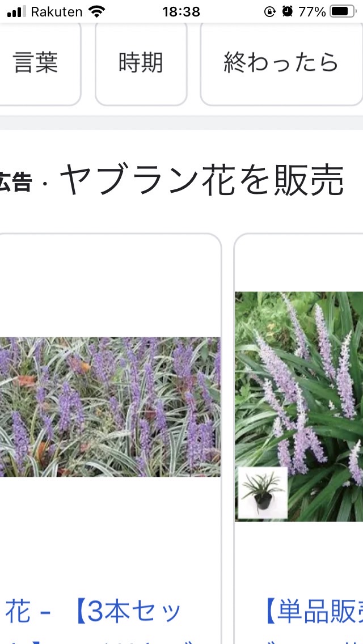Image resolution: width=363 pixels, height=644 pixels.
Task: Tap the Wi-Fi status icon
Action: [x=97, y=11]
